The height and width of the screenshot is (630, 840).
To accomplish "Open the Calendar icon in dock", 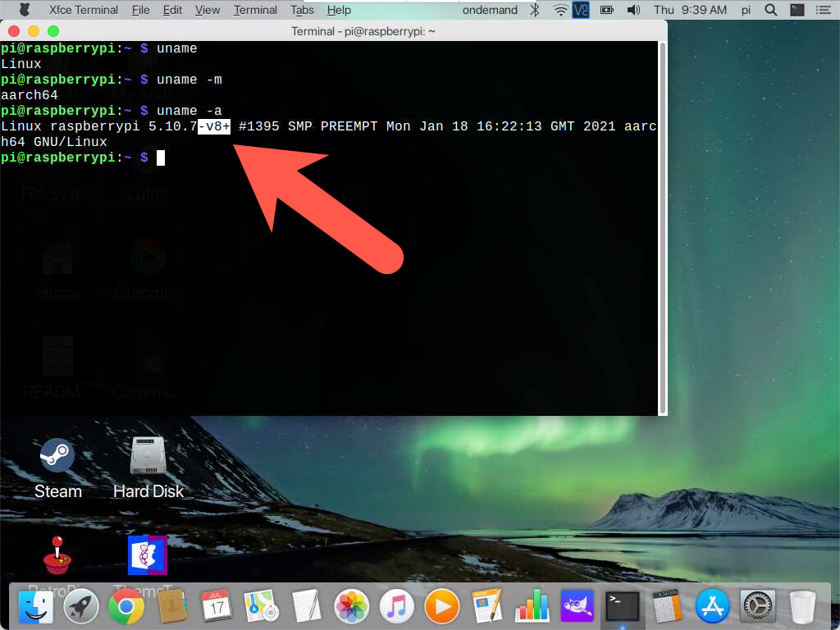I will pyautogui.click(x=217, y=607).
